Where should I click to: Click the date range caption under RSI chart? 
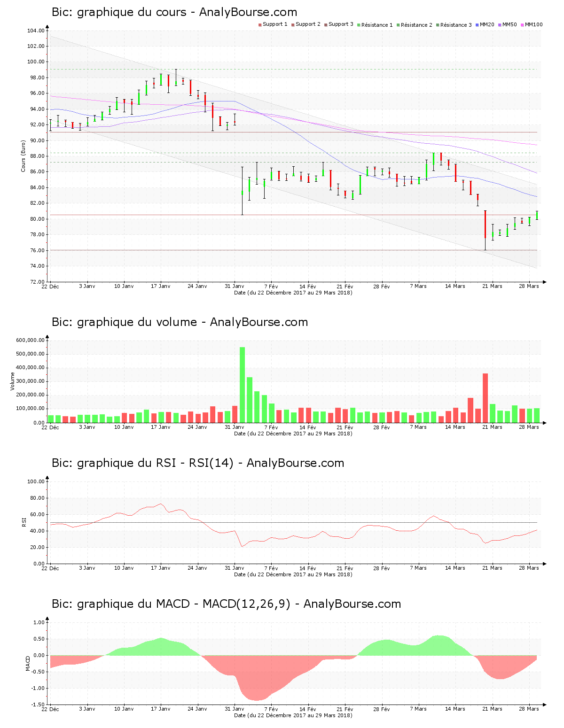point(293,574)
